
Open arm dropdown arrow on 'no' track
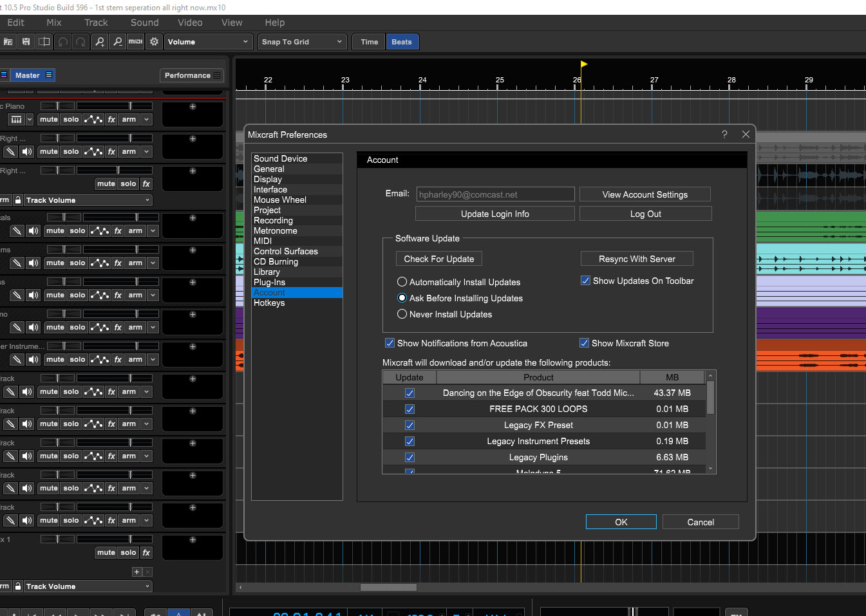(153, 328)
